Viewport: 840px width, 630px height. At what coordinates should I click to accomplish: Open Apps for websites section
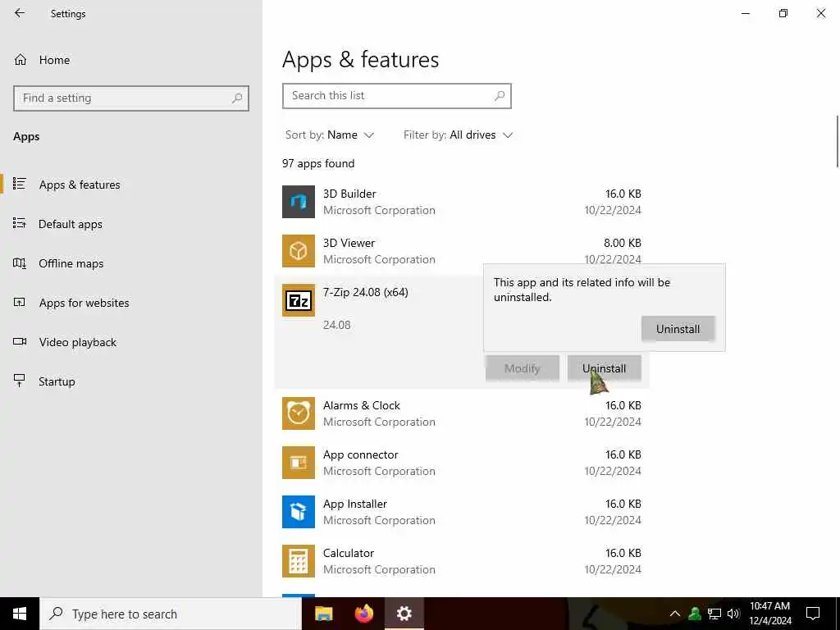click(84, 303)
